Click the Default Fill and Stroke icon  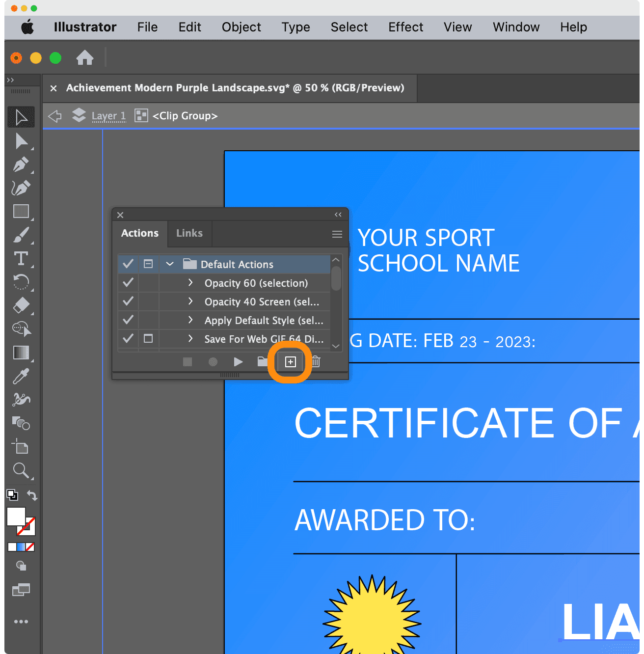(12, 495)
